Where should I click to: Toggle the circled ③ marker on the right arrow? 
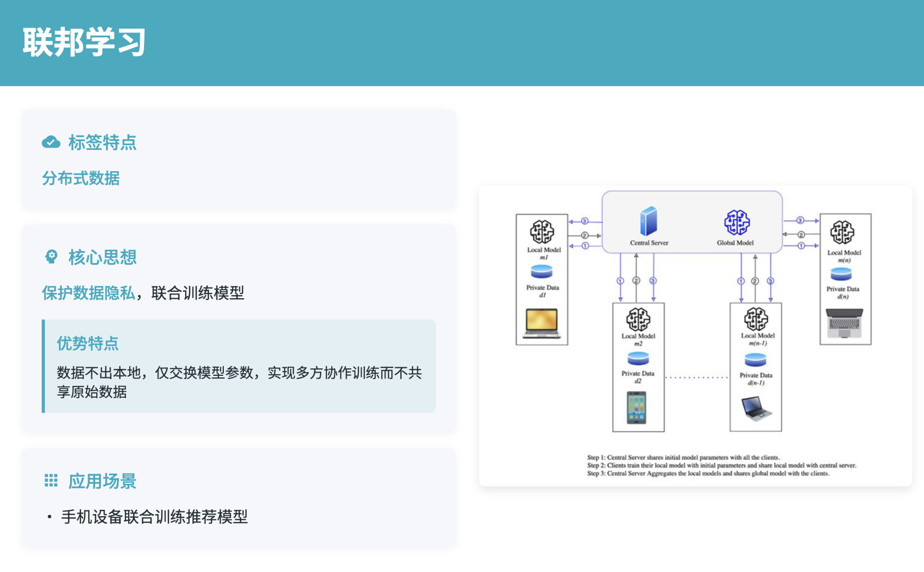point(800,220)
